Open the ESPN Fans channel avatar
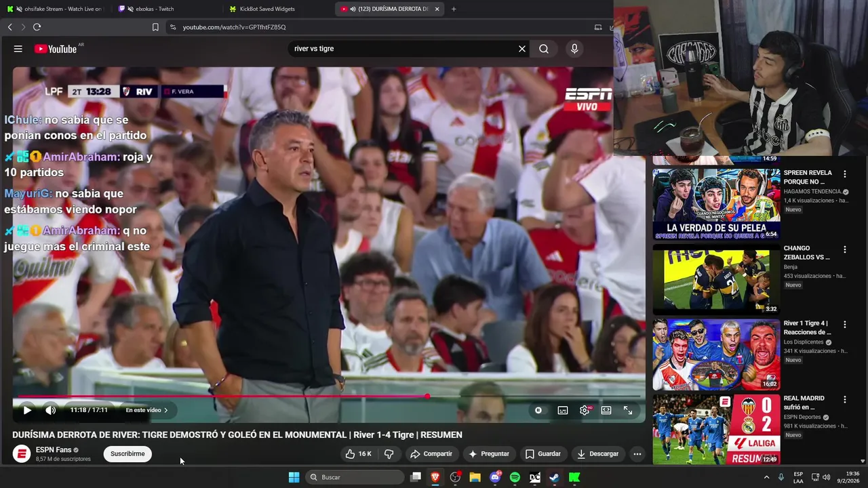 pos(22,454)
